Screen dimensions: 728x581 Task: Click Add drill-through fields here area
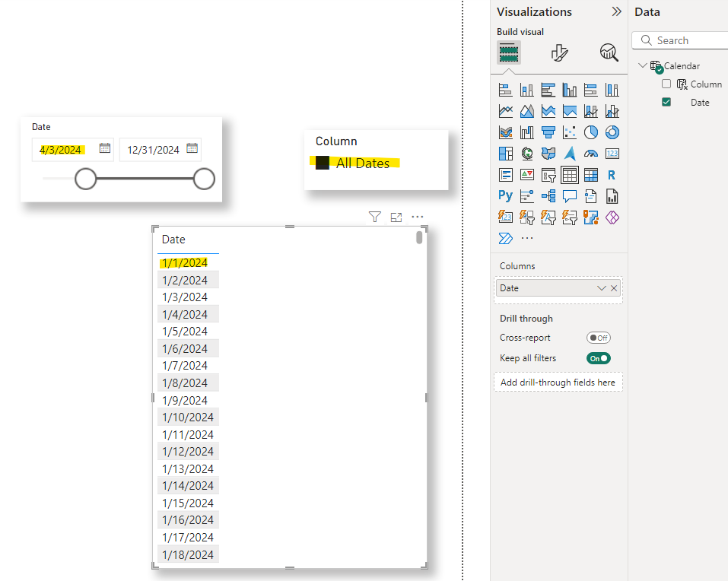pyautogui.click(x=558, y=383)
